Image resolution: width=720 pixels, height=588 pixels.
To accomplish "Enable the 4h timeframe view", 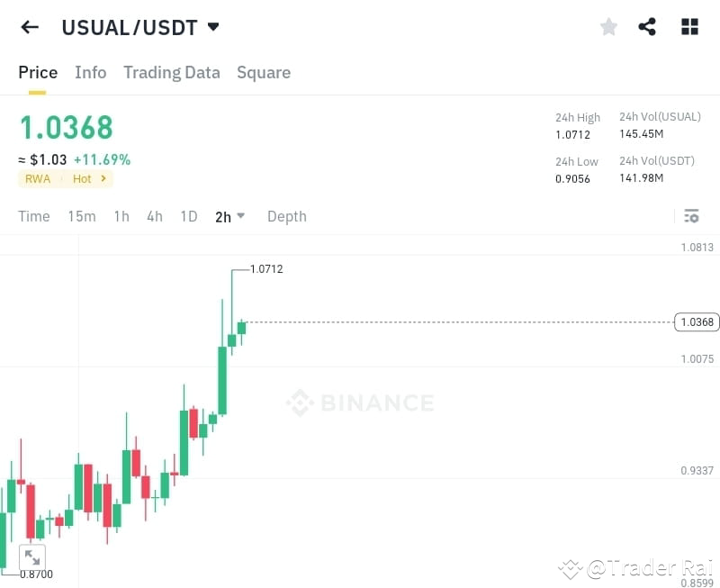I will tap(154, 216).
